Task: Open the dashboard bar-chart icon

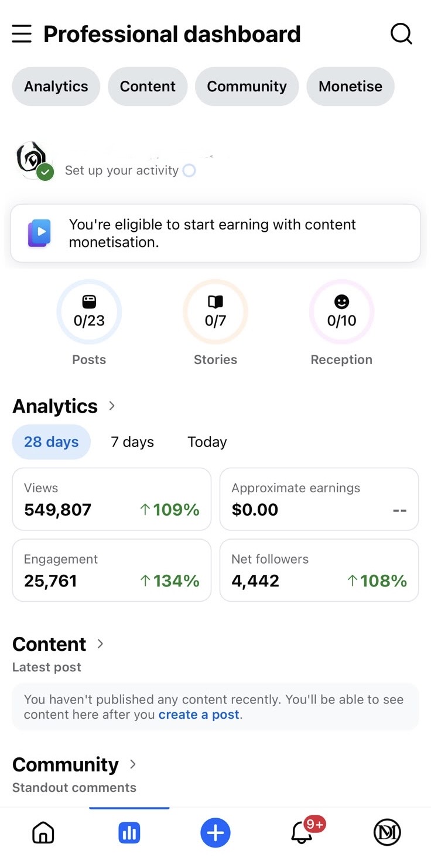Action: 129,833
